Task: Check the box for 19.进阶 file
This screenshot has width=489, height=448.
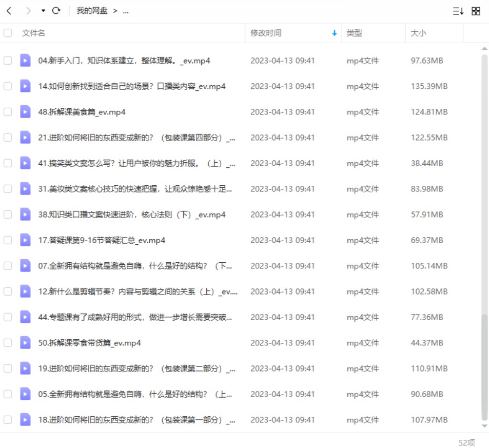Action: coord(8,368)
